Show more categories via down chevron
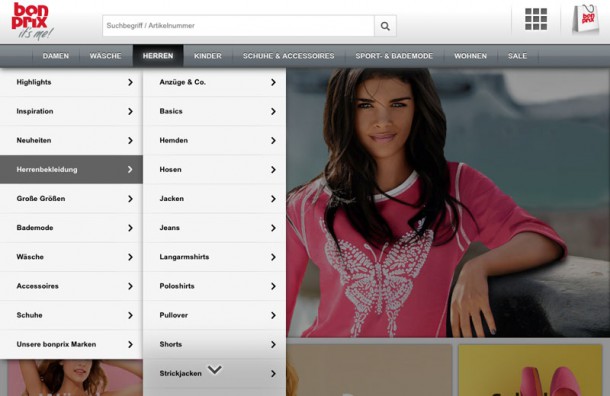 click(x=215, y=369)
